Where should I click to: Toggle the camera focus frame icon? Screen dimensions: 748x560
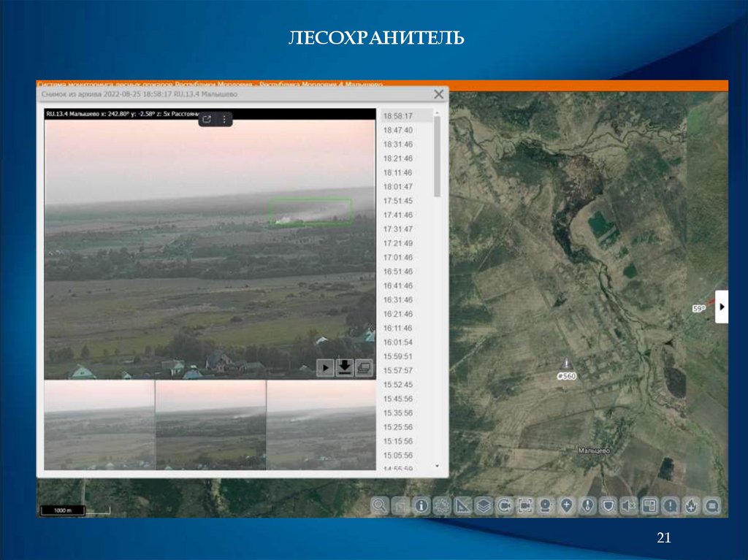[525, 505]
